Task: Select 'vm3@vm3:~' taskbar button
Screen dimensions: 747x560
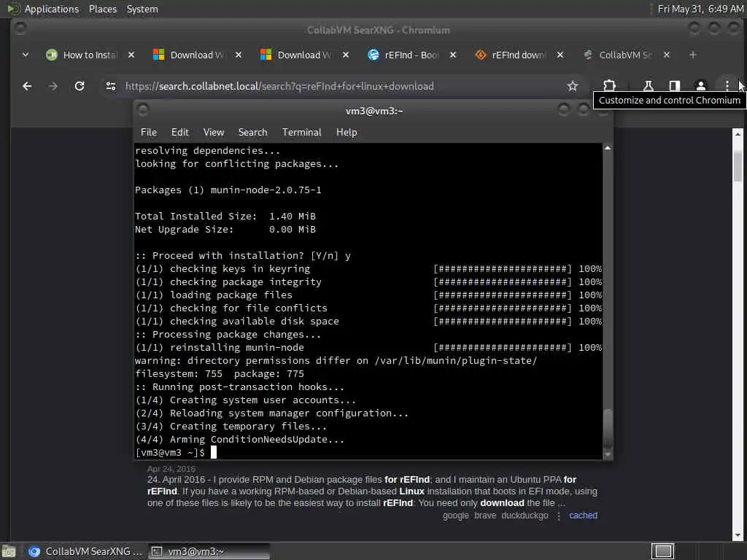Action: pyautogui.click(x=209, y=551)
